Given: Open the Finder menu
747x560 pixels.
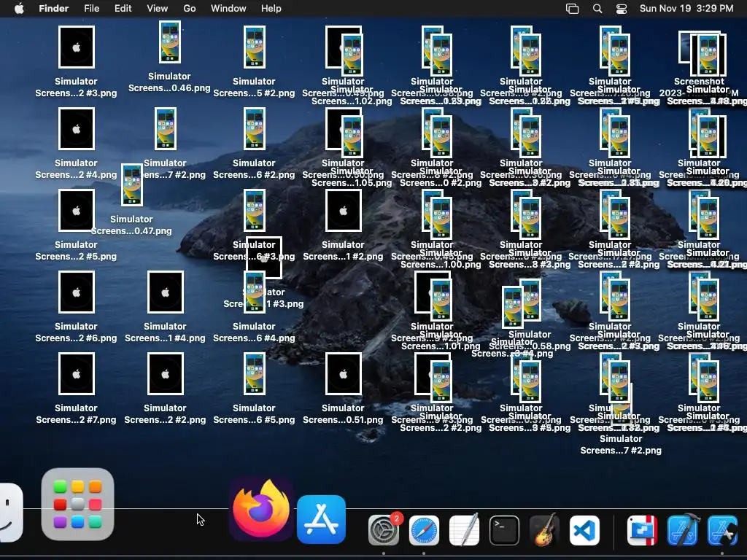Looking at the screenshot, I should click(53, 9).
